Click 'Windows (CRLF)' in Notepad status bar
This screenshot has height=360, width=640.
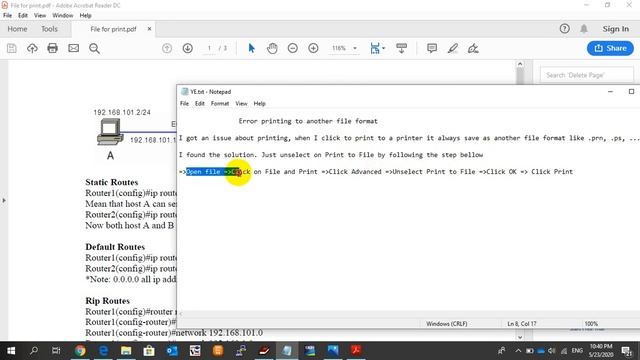pyautogui.click(x=447, y=324)
